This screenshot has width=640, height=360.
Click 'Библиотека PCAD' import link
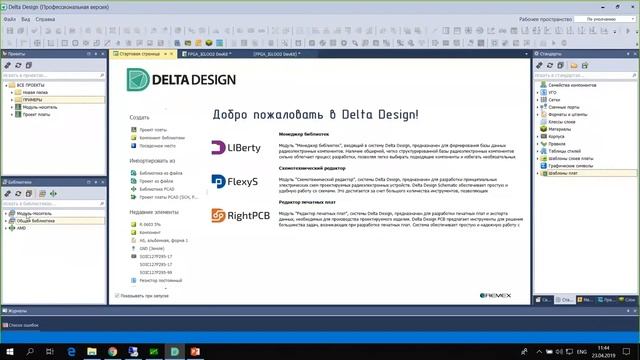click(157, 189)
